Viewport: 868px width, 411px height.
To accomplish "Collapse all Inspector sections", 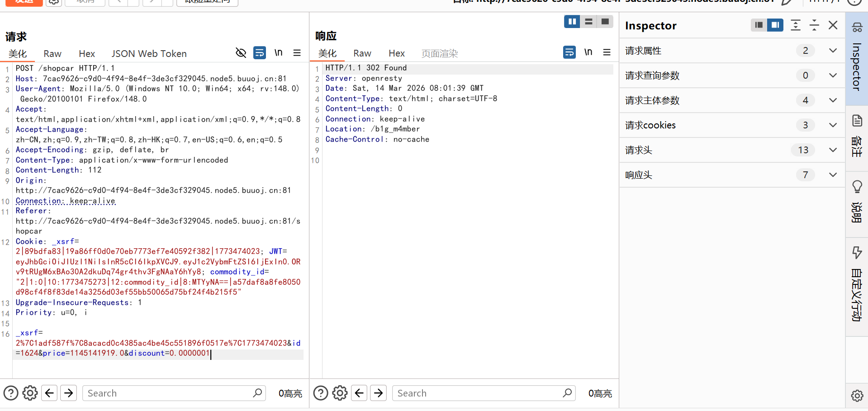I will coord(814,25).
